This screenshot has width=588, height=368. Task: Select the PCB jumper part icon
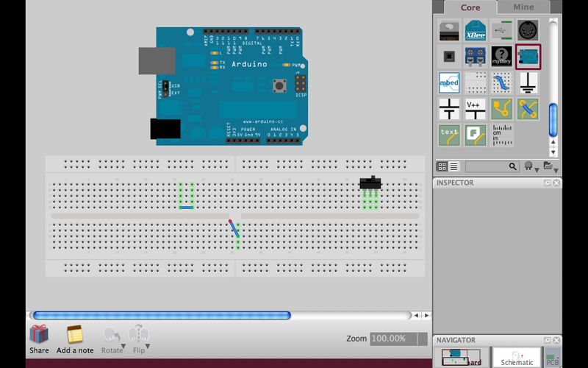528,109
